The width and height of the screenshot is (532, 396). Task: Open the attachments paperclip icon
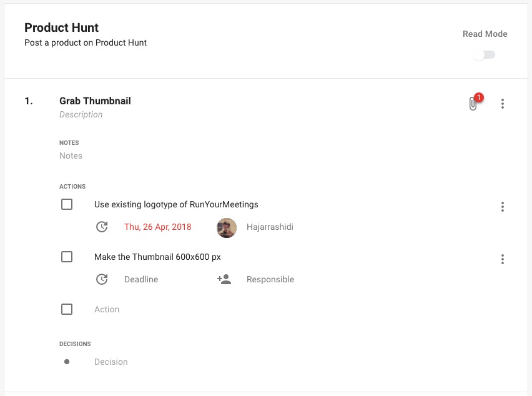coord(473,104)
